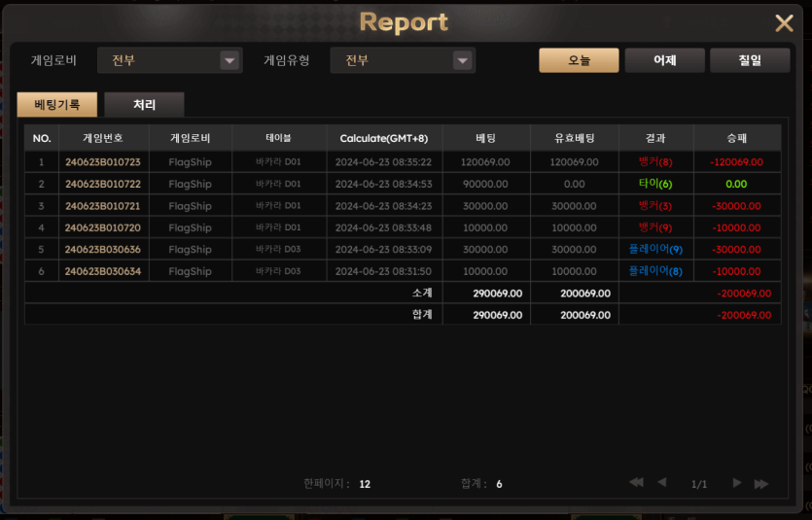Screen dimensions: 812x520
Task: Click the 게임번호 column header
Action: coord(103,138)
